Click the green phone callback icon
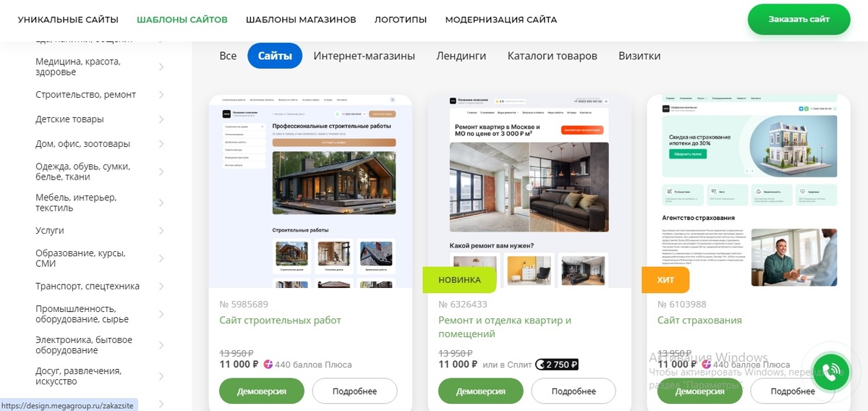868x411 pixels. coord(830,373)
